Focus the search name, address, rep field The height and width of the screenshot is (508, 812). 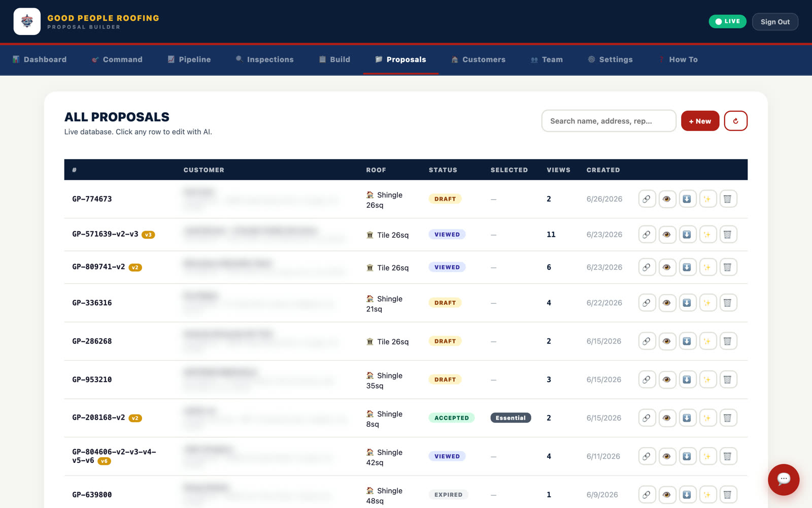tap(608, 121)
